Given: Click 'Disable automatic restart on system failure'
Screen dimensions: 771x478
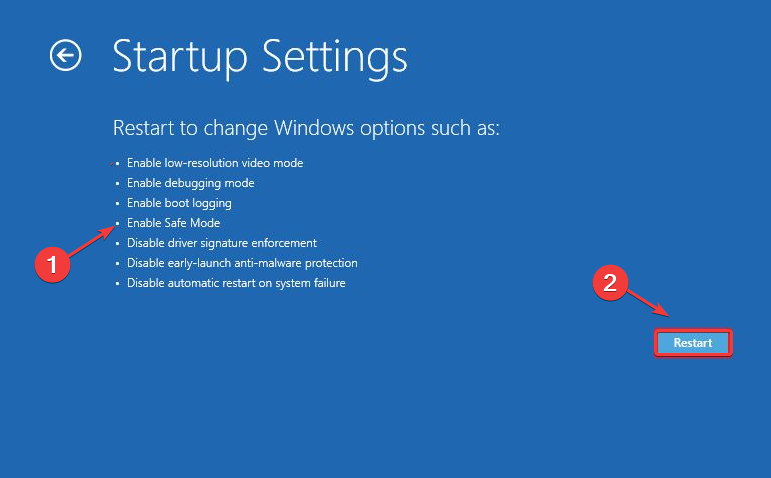Looking at the screenshot, I should pos(236,283).
